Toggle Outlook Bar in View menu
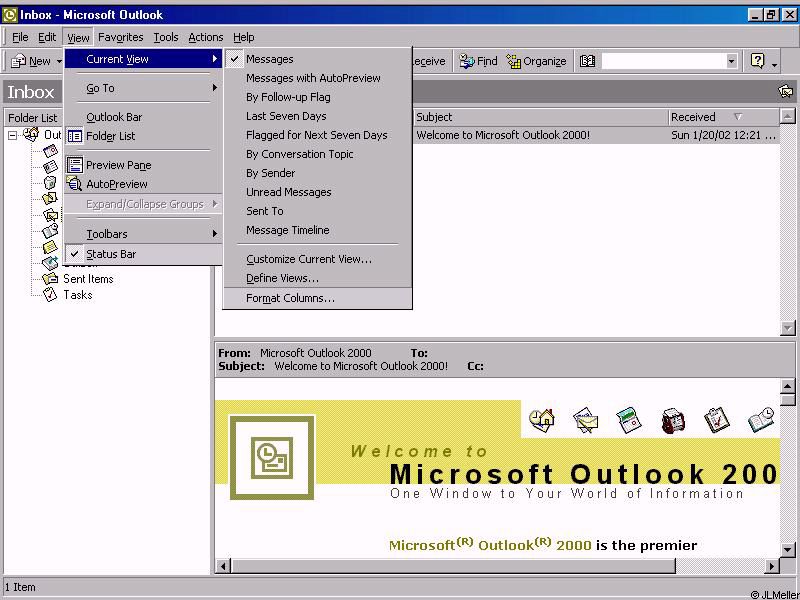 143,117
